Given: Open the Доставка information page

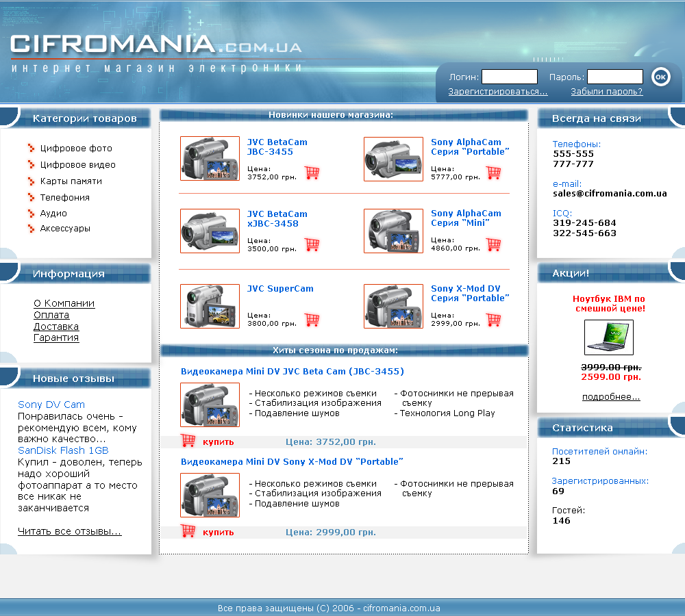Looking at the screenshot, I should (55, 326).
